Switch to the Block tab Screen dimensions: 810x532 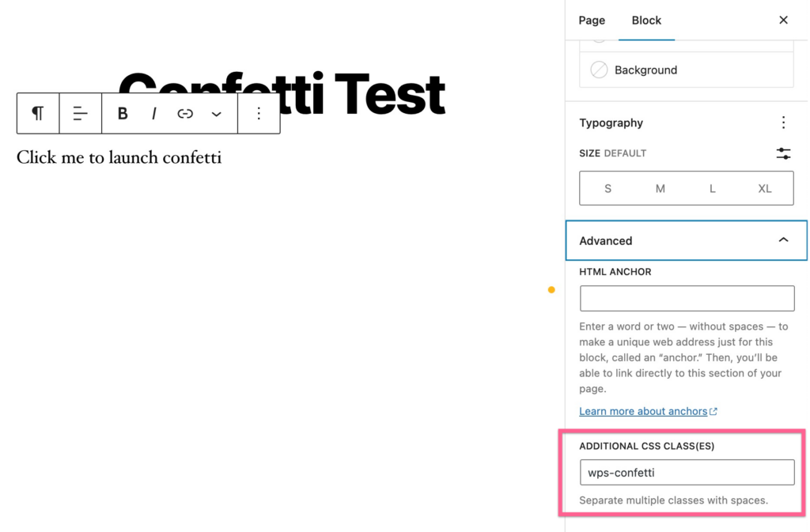[646, 21]
